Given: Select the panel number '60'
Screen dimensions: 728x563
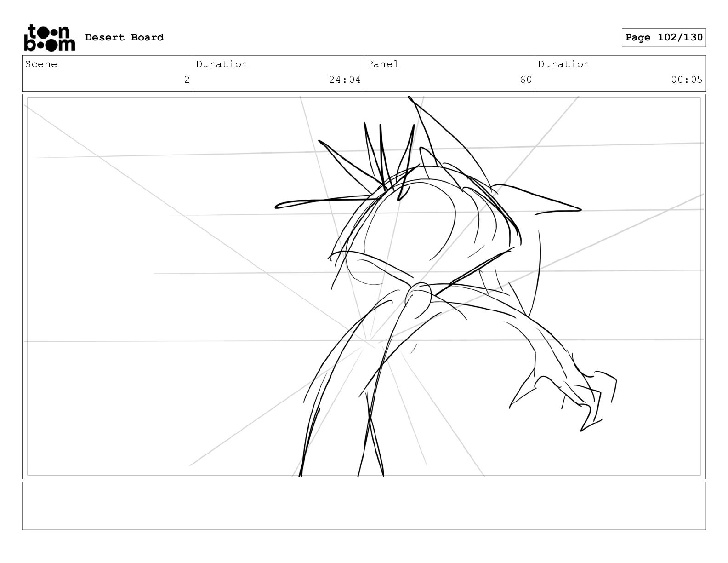Looking at the screenshot, I should pyautogui.click(x=526, y=80).
